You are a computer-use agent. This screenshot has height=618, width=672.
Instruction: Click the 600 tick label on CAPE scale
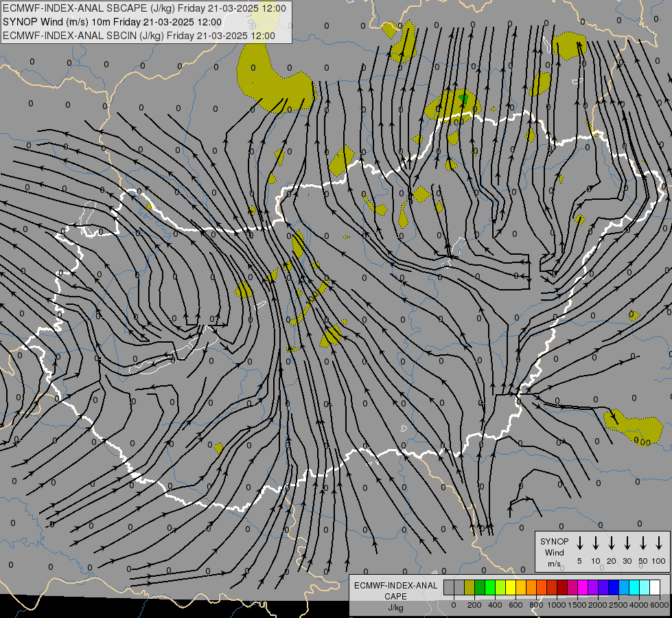click(515, 605)
